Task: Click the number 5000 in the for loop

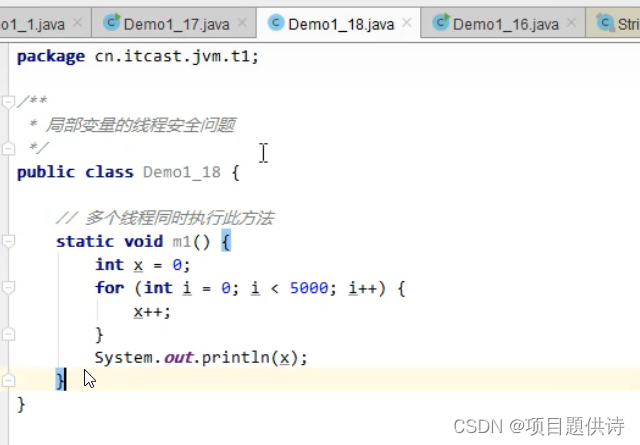Action: click(309, 288)
